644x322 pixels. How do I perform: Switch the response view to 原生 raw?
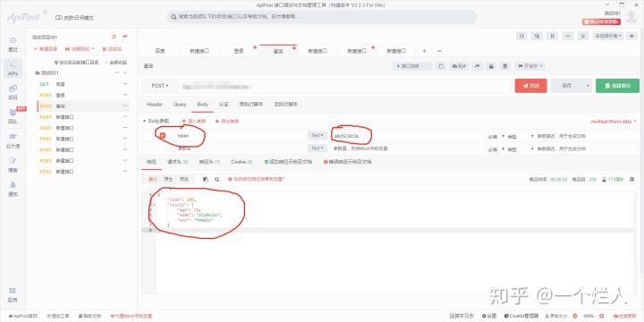click(168, 180)
